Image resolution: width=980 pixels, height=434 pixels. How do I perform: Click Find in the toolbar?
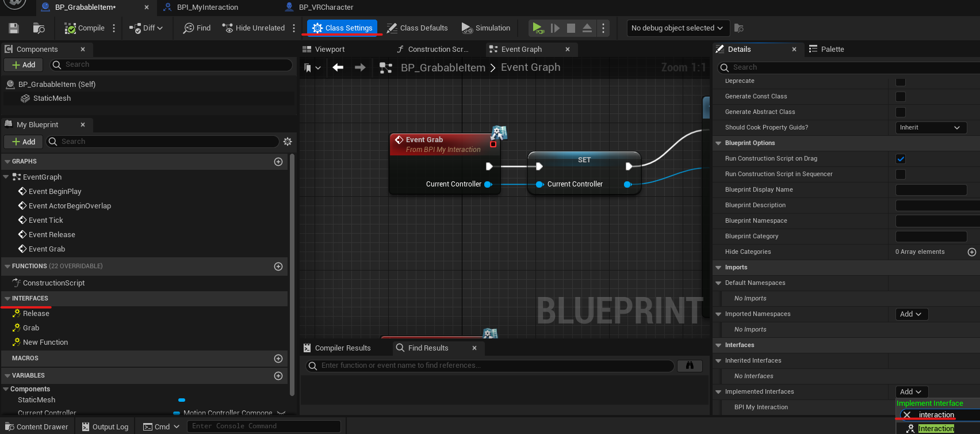(x=197, y=28)
